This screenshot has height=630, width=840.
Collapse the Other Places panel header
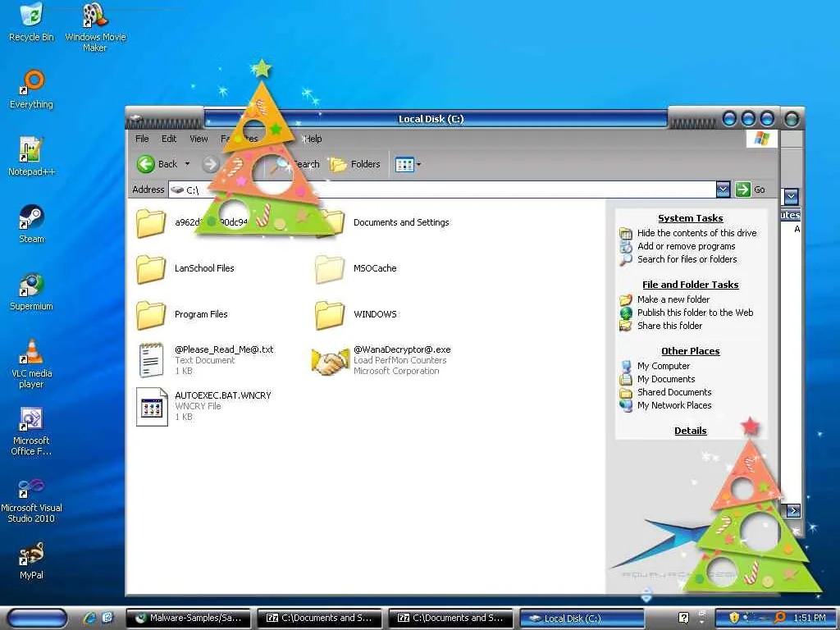tap(691, 351)
